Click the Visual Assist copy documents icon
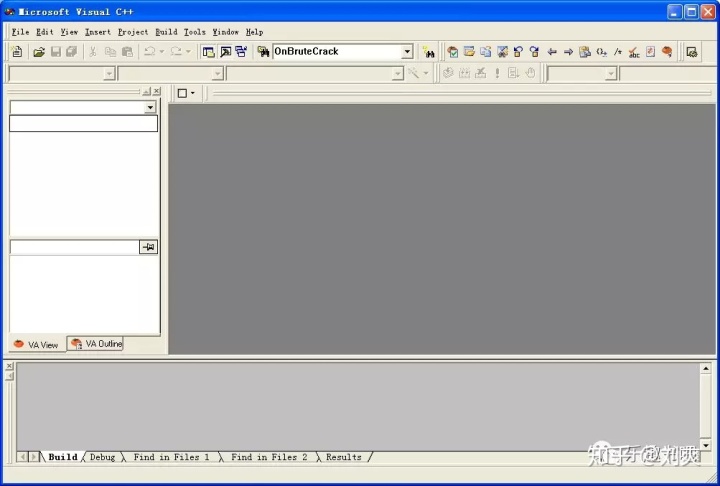The image size is (720, 486). pos(485,51)
